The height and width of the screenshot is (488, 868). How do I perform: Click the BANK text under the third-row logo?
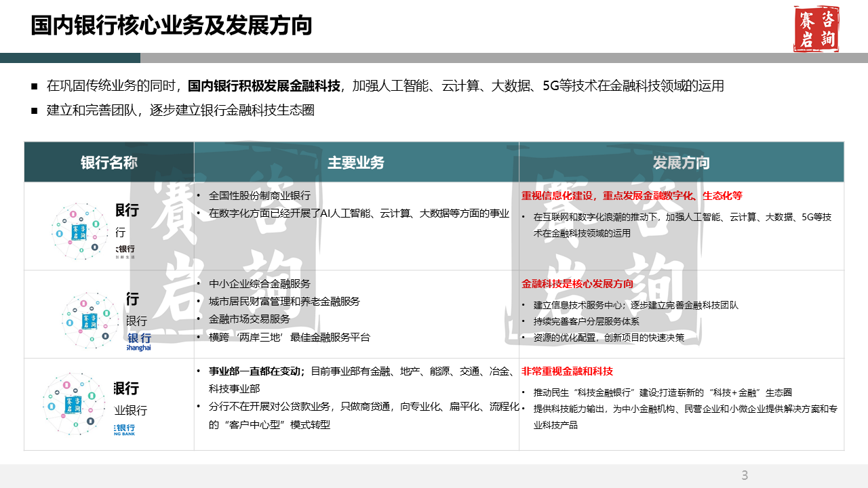123,437
